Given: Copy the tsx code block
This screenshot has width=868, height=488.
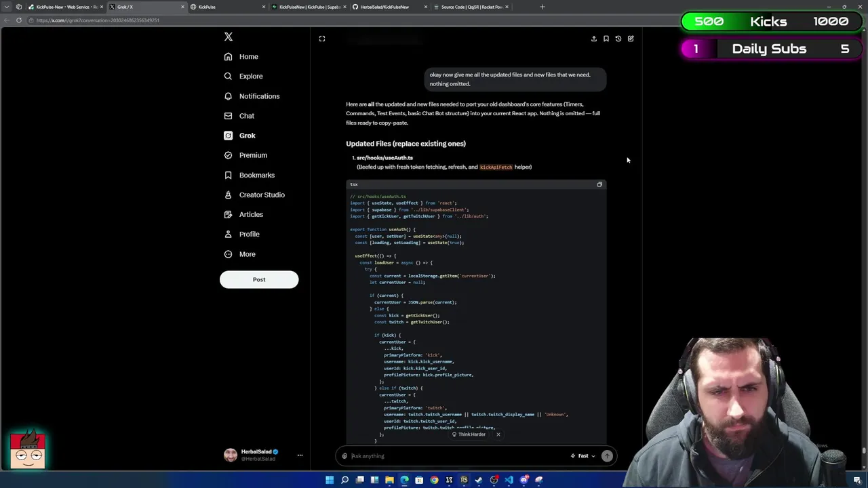Looking at the screenshot, I should tap(599, 184).
